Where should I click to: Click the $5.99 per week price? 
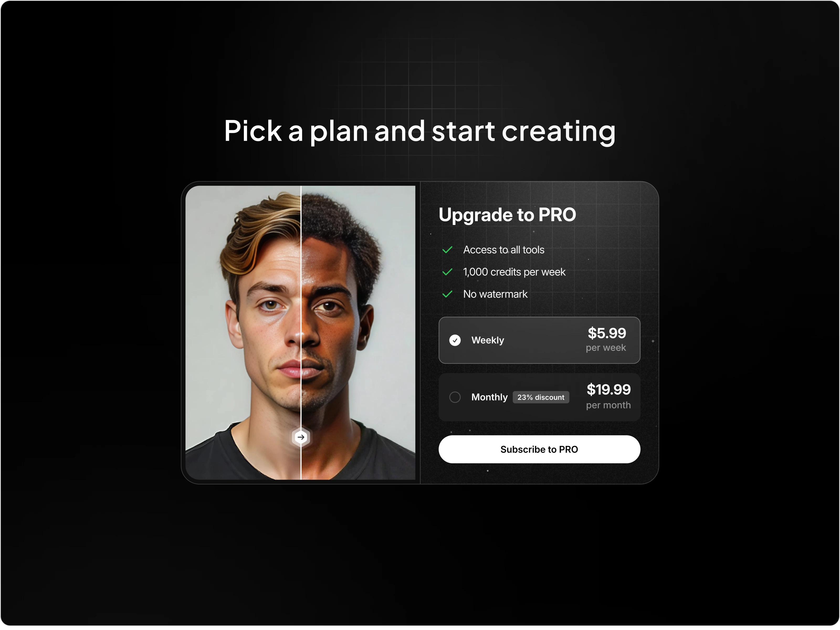point(606,339)
